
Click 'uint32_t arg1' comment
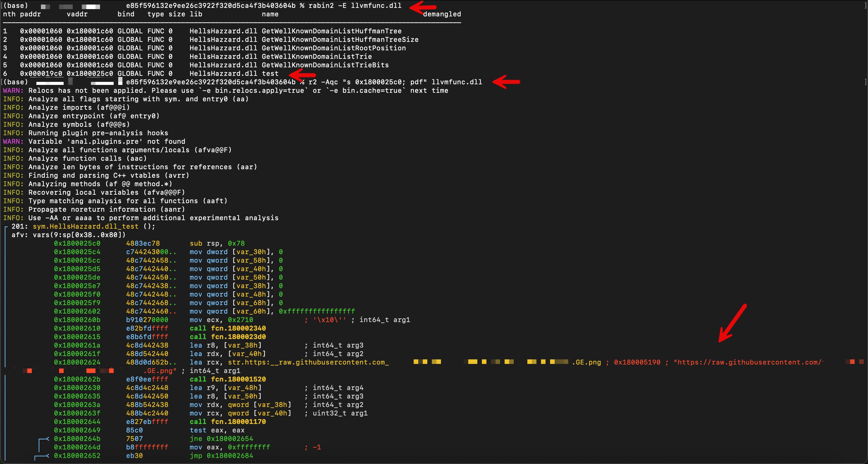[x=340, y=413]
